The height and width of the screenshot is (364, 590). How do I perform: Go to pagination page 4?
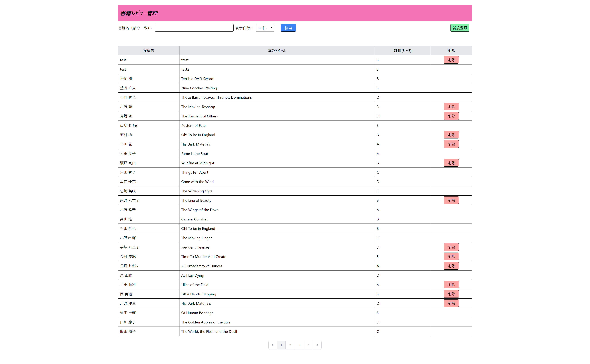[308, 345]
